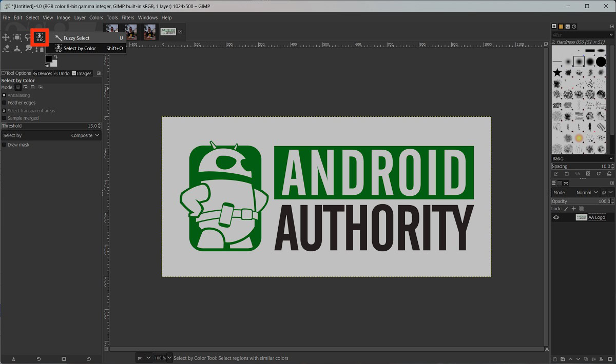Pick the Free Select lasso tool
Screen dimensions: 616x364
pyautogui.click(x=29, y=37)
